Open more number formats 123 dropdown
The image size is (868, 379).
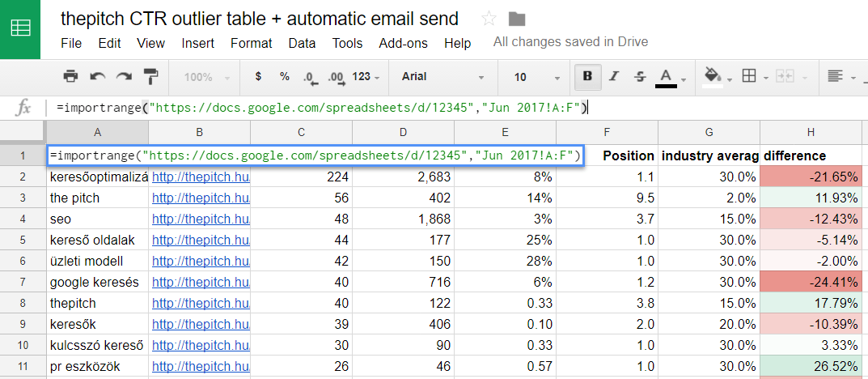point(366,77)
